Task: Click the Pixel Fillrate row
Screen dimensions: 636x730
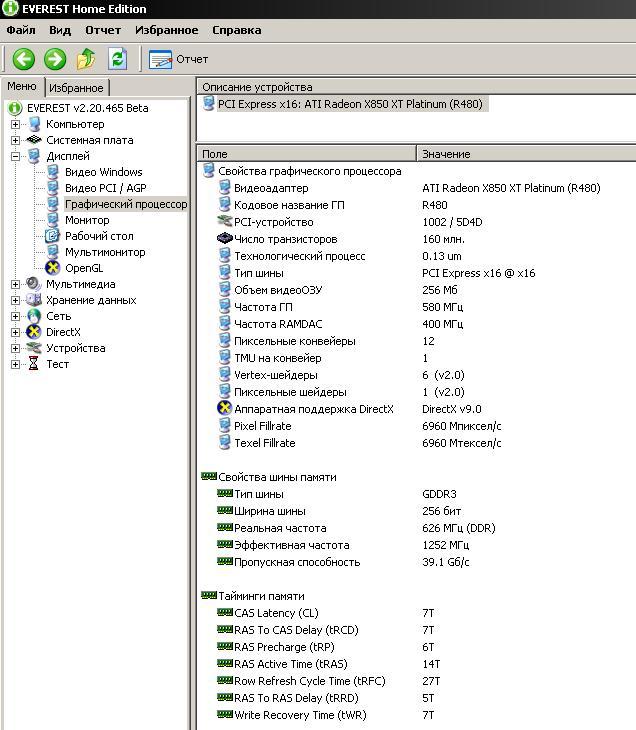Action: coord(416,426)
